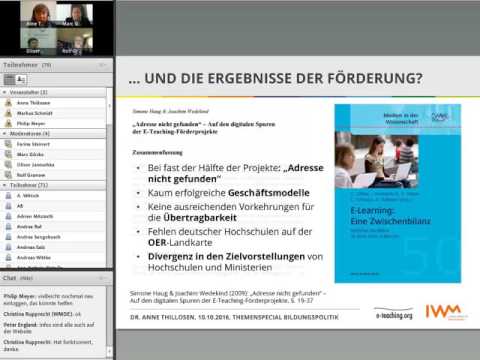This screenshot has height=360, width=480.
Task: Click the slide footer 'DR. ANNE THILLOSEN' line
Action: point(234,317)
